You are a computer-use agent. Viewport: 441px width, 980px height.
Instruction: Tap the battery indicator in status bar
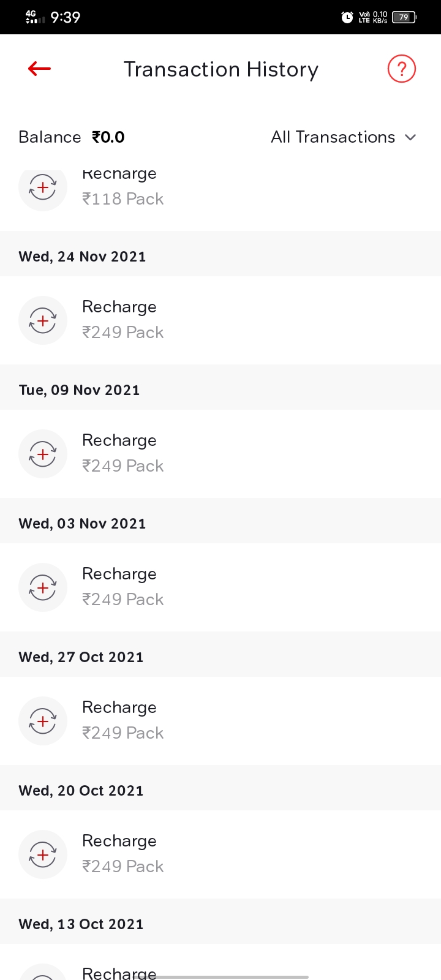404,17
